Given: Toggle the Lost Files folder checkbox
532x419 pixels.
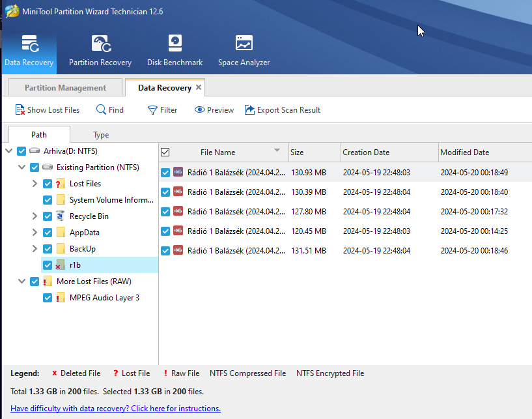Looking at the screenshot, I should [x=48, y=184].
